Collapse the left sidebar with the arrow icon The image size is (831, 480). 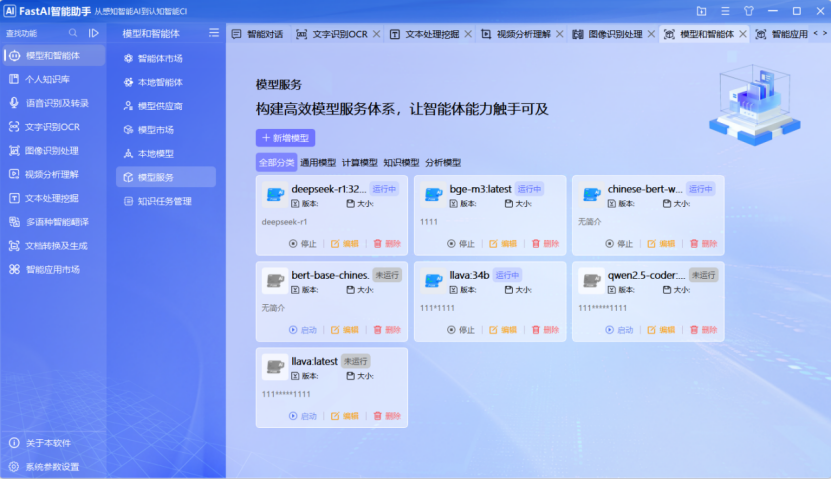click(94, 33)
